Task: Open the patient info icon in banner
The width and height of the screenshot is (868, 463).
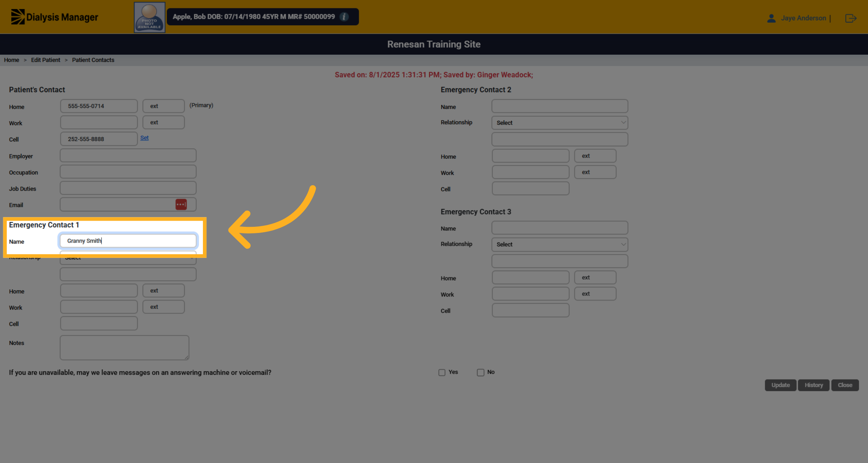Action: click(344, 17)
